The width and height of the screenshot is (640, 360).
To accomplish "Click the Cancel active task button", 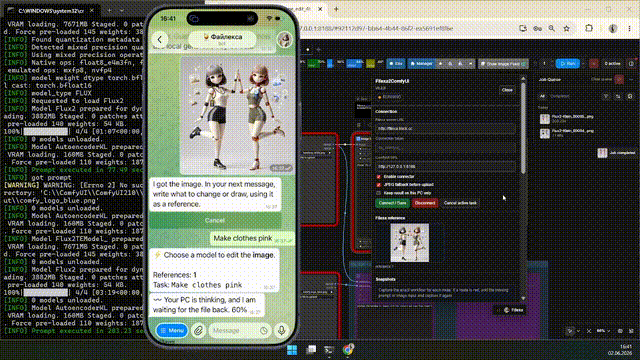I will (x=460, y=203).
